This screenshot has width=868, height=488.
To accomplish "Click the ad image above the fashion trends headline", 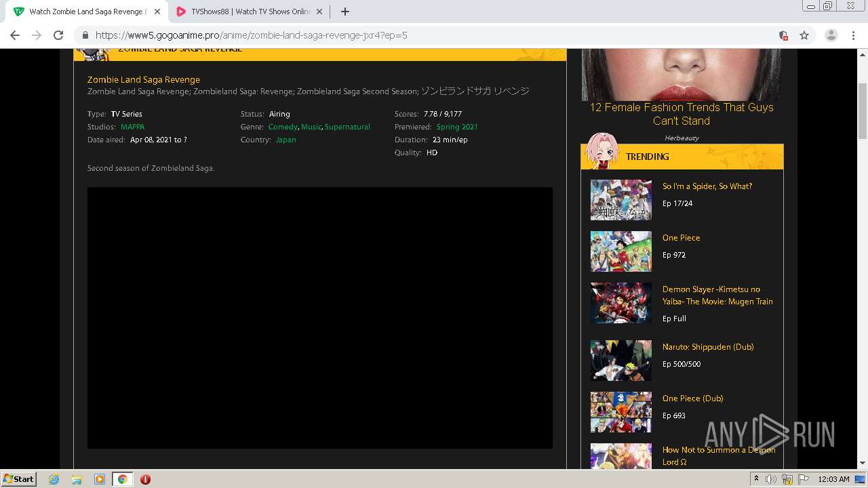I will click(682, 75).
